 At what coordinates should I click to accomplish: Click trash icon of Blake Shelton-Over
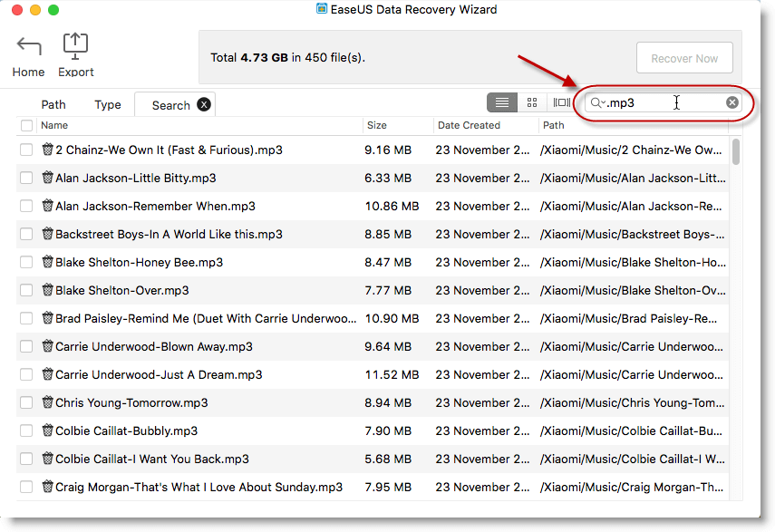[x=47, y=290]
